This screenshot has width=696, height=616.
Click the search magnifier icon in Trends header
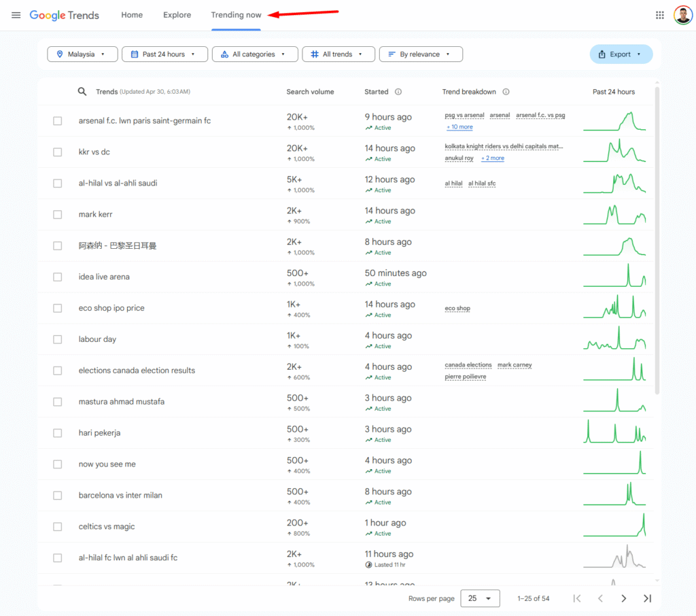click(x=82, y=92)
